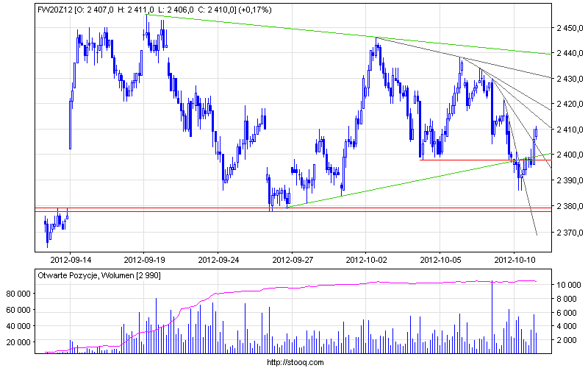Viewport: 588px width, 368px height.
Task: Click the 2 390,0 price axis label
Action: 570,180
